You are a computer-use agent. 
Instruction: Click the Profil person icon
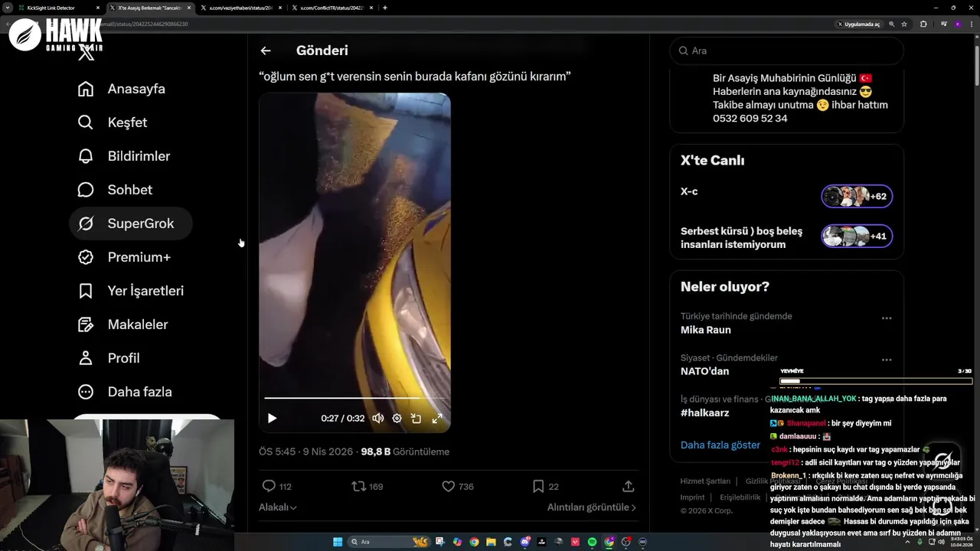[x=86, y=358]
